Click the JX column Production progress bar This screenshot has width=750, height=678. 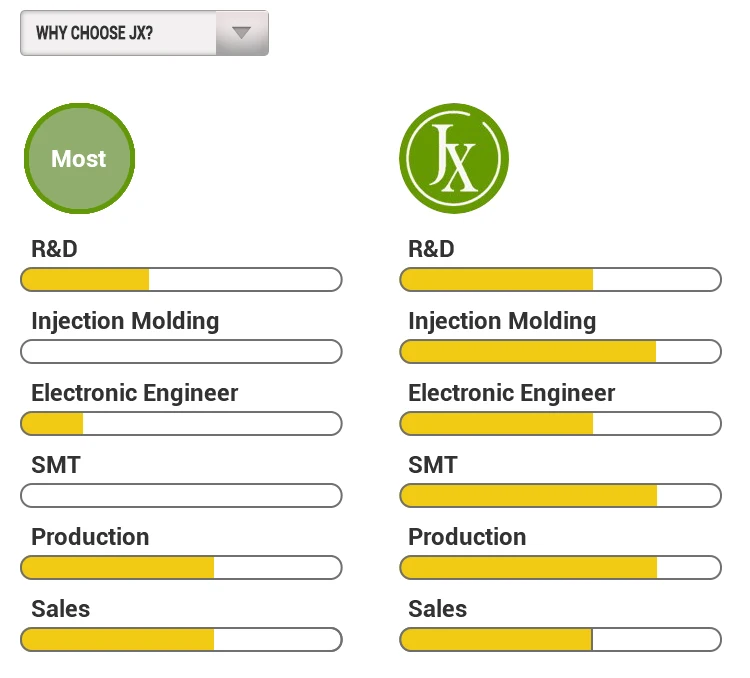pyautogui.click(x=560, y=567)
